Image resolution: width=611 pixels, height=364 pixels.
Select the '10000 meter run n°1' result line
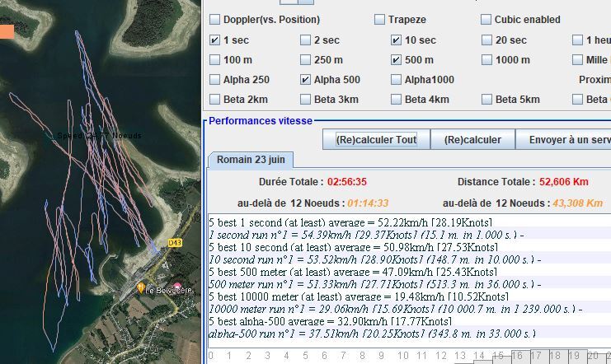[x=410, y=309]
